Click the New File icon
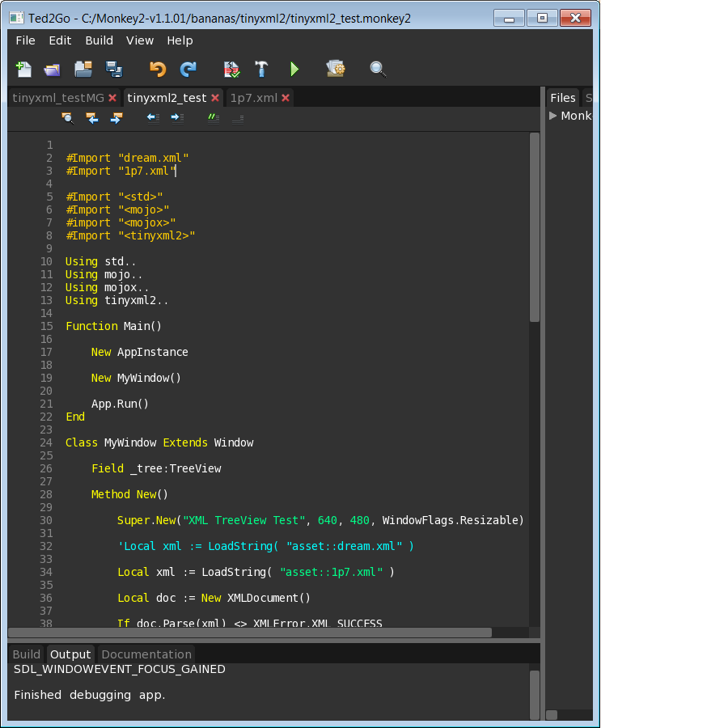 tap(24, 70)
